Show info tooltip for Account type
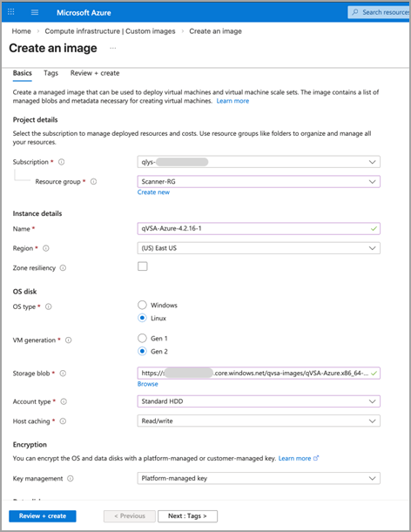This screenshot has height=532, width=411. pyautogui.click(x=64, y=401)
